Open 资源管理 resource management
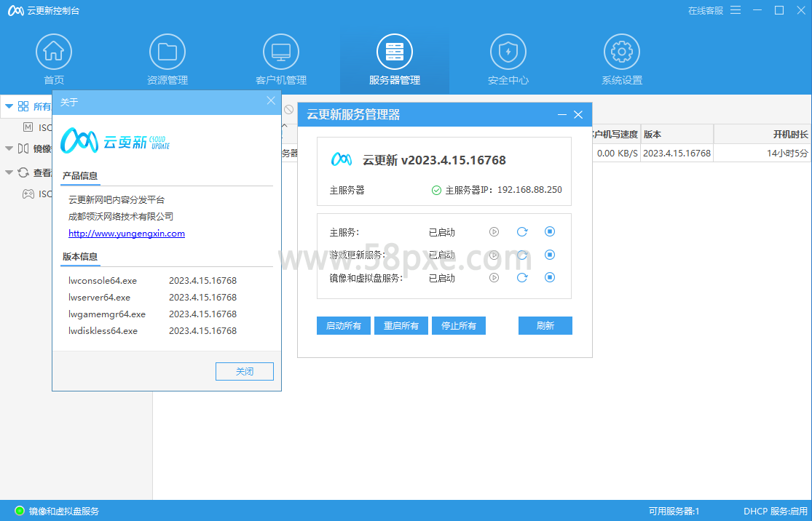This screenshot has height=521, width=812. pos(167,60)
